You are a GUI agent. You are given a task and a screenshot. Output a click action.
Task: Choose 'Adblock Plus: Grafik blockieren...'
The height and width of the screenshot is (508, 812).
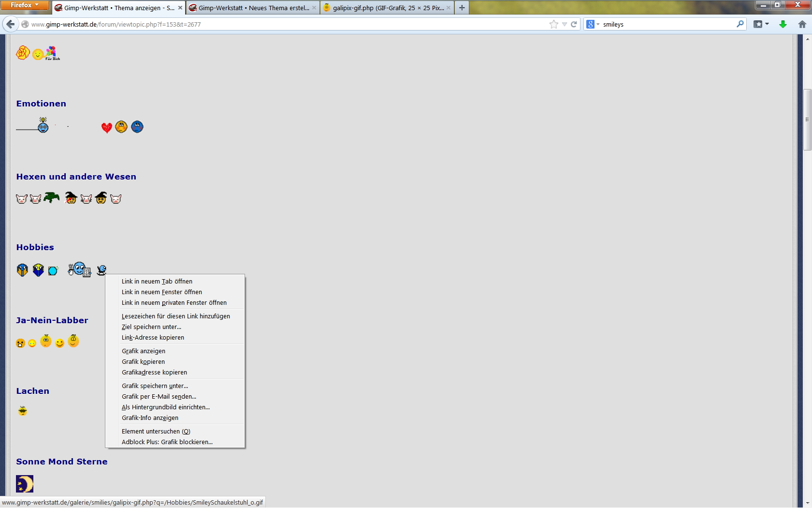(175, 442)
